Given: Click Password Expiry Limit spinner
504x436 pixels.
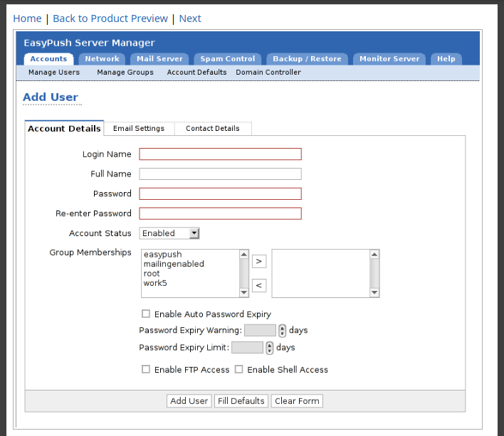Looking at the screenshot, I should coord(269,348).
